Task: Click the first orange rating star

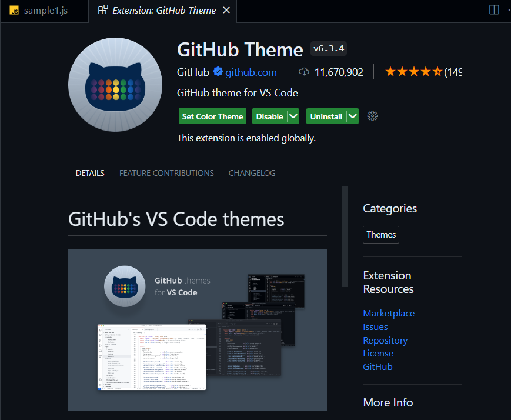Action: [x=390, y=71]
